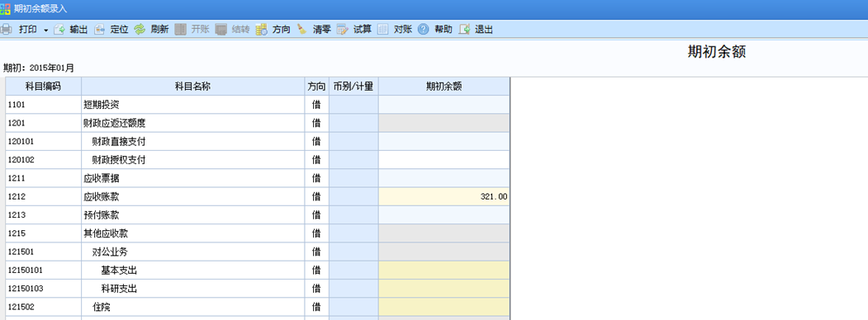Click the 期初余额 cell for 财政直接支付
868x320 pixels.
pos(444,142)
